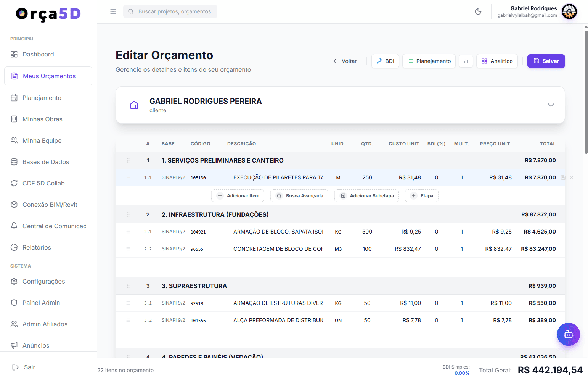Select stage header 1. SERVIÇOS PRELIMINARES E CANTEIRO
This screenshot has width=588, height=382.
click(223, 160)
